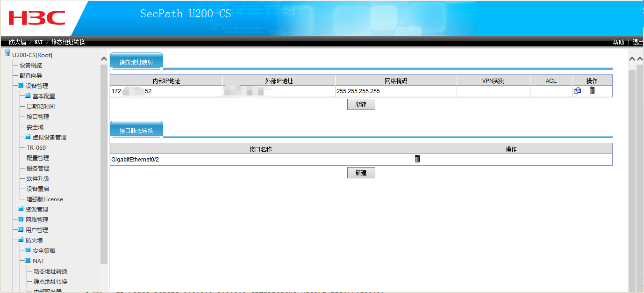644x293 pixels.
Task: Click the 网络掩码 column header
Action: pos(396,81)
